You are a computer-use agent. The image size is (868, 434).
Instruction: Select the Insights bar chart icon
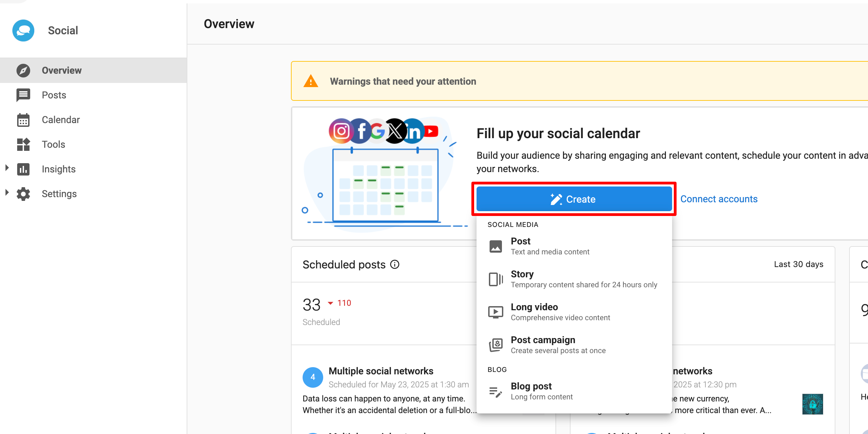[23, 169]
